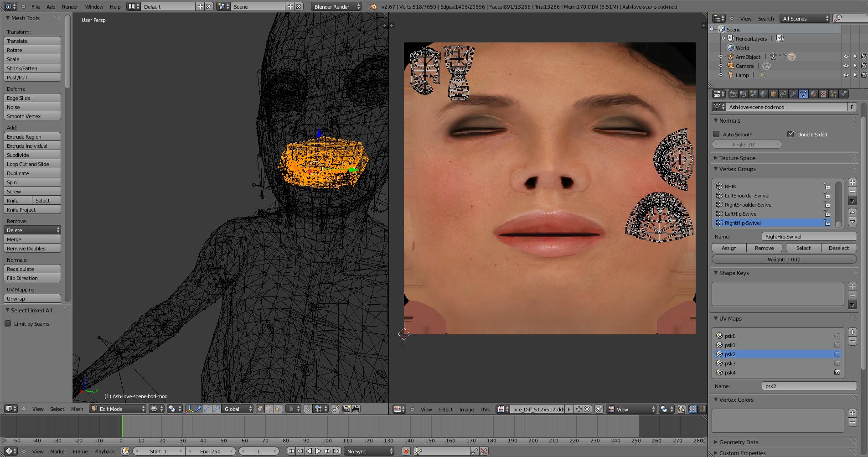Adjust the Weight 1.000 slider

click(784, 259)
